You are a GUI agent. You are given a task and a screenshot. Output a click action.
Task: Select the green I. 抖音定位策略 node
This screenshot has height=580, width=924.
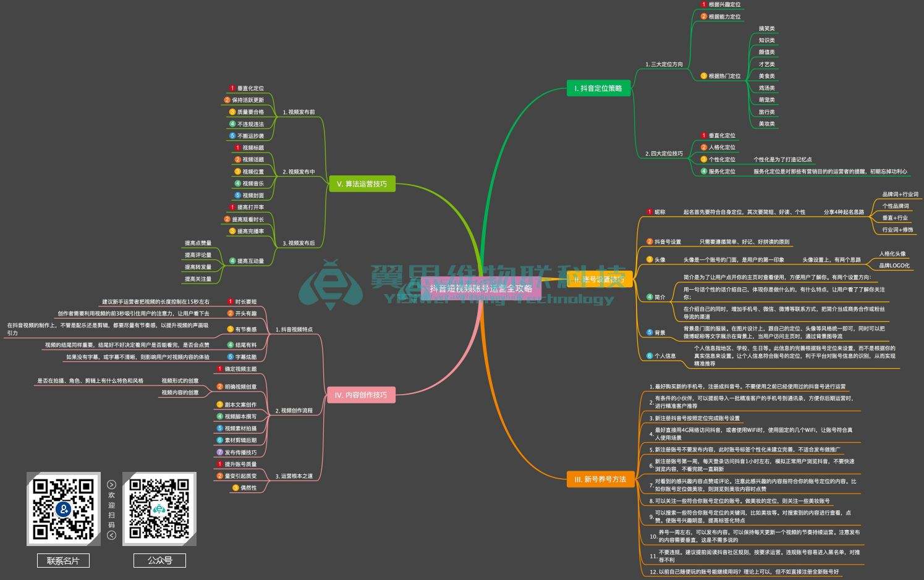[x=598, y=88]
